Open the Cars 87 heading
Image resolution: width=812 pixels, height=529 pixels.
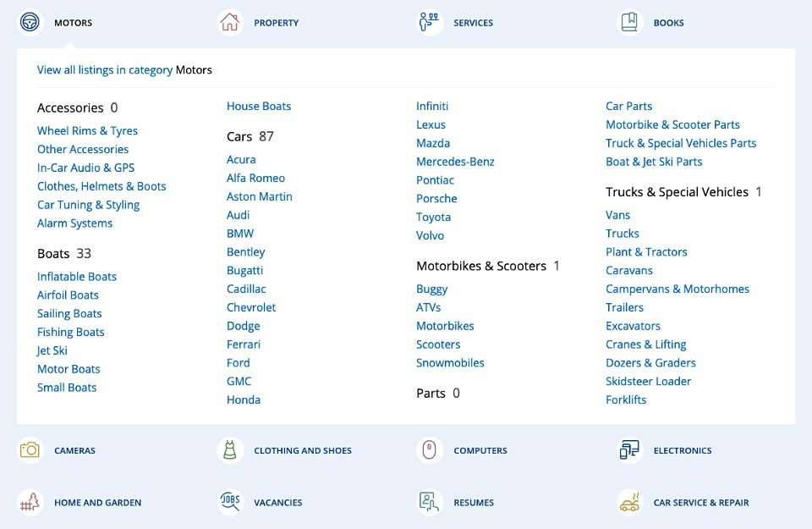(250, 136)
